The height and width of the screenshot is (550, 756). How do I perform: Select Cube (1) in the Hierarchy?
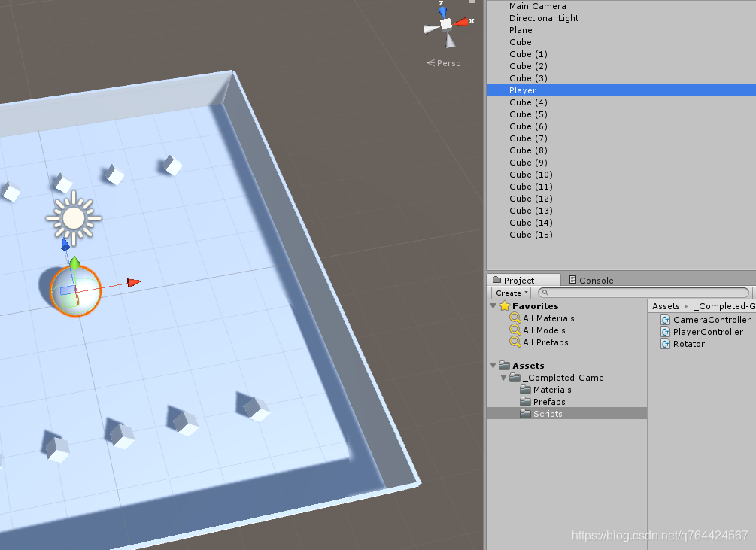(x=621, y=54)
